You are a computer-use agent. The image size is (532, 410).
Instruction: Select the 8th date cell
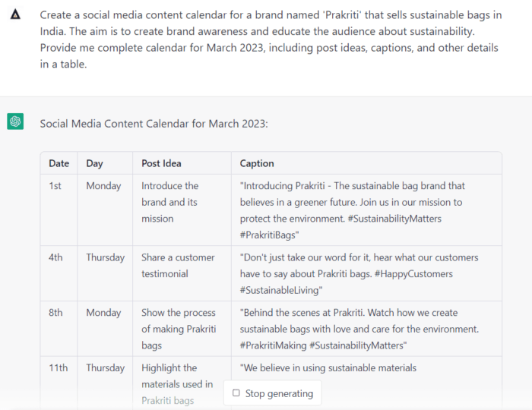click(56, 313)
